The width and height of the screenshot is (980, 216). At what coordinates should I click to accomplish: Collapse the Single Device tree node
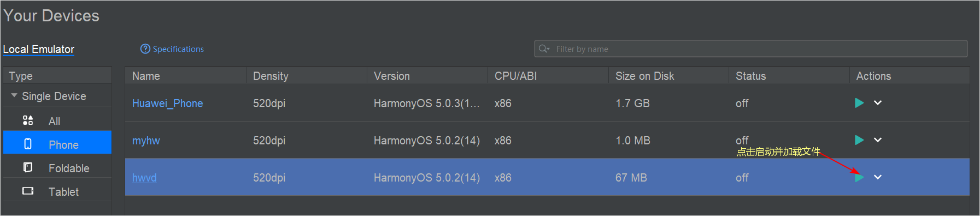coord(14,96)
